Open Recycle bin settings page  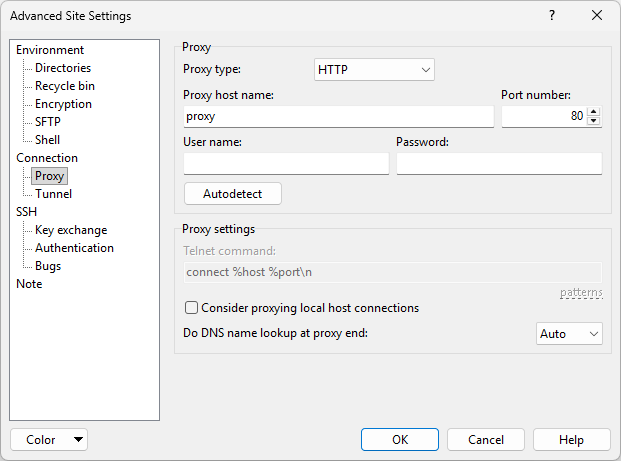pos(65,86)
